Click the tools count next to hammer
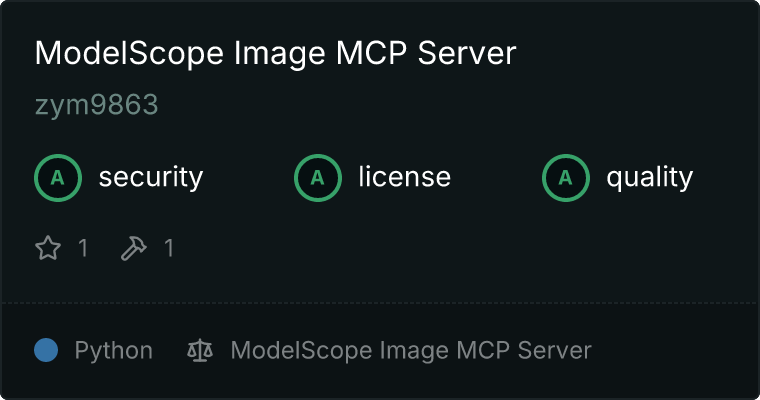Viewport: 760px width, 400px height. pos(169,248)
